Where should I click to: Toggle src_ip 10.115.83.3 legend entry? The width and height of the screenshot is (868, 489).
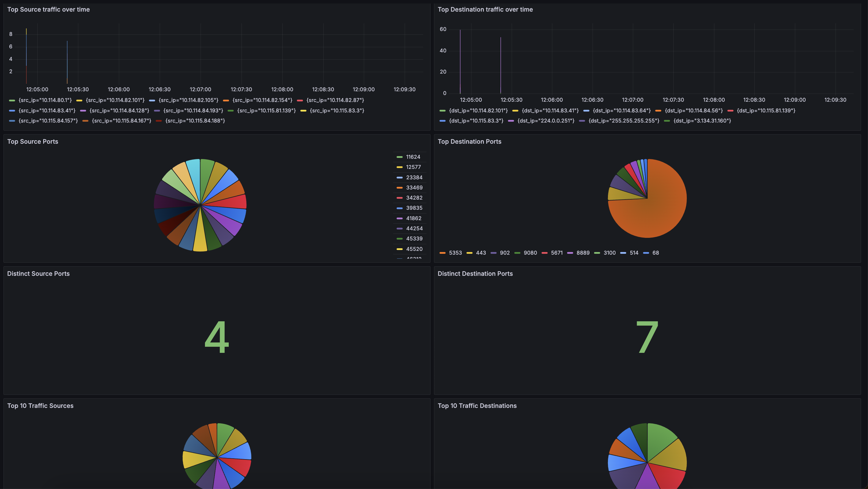click(337, 111)
